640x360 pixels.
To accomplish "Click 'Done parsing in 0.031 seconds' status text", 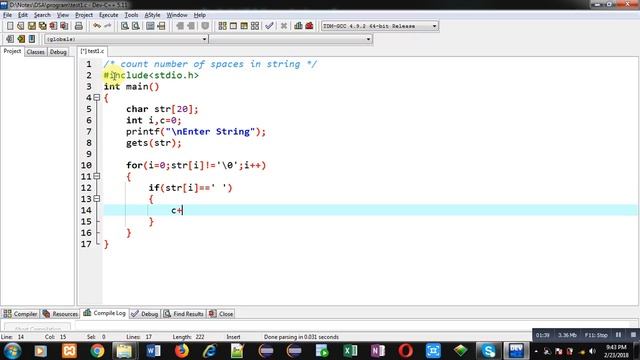I will (x=301, y=337).
